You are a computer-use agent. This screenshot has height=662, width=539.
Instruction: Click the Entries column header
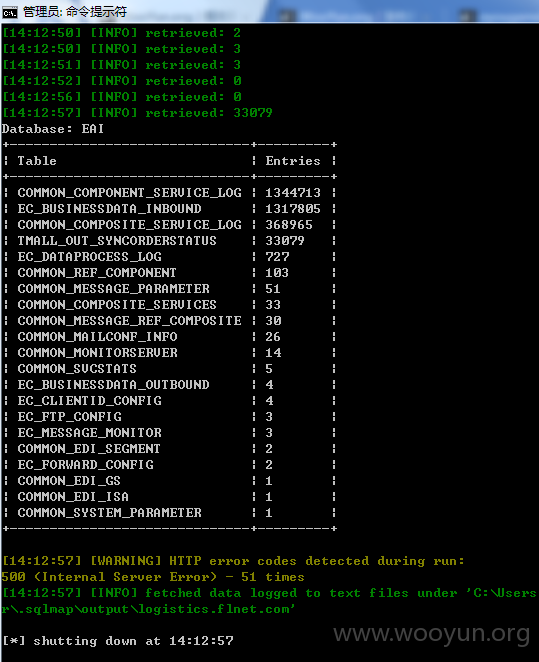[x=293, y=161]
